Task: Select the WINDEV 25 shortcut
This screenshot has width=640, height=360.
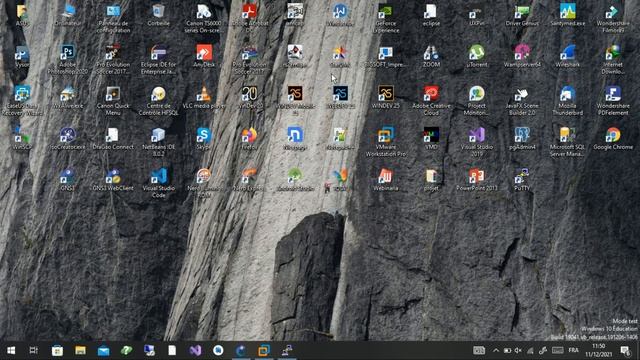Action: [x=386, y=98]
